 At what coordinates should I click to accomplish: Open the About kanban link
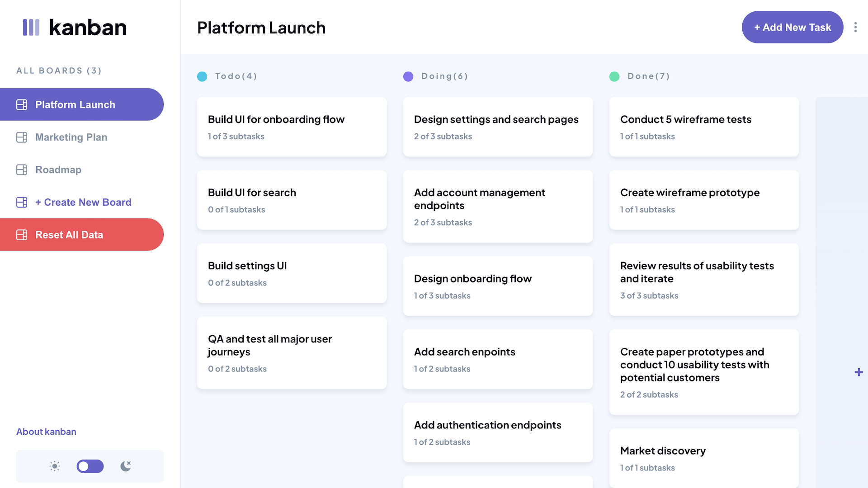(x=46, y=432)
